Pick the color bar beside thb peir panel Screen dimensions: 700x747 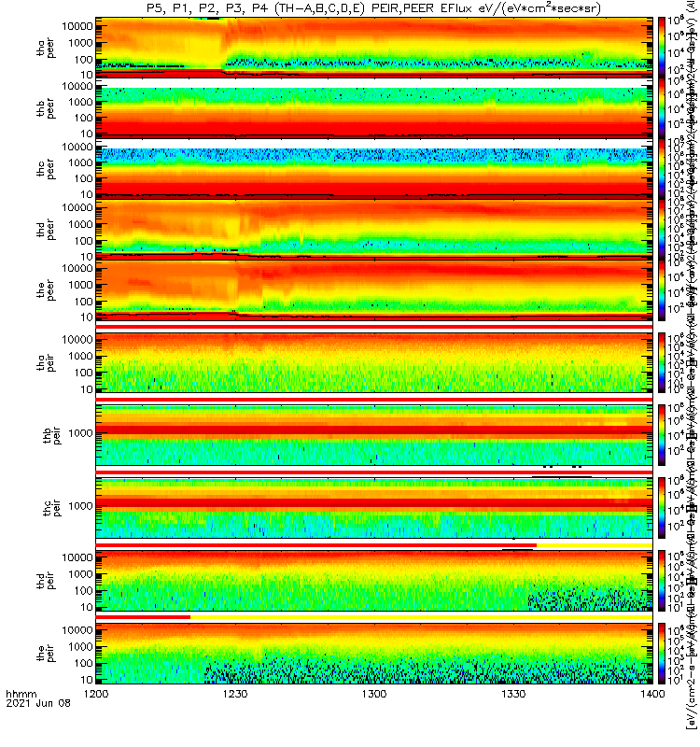[x=662, y=435]
